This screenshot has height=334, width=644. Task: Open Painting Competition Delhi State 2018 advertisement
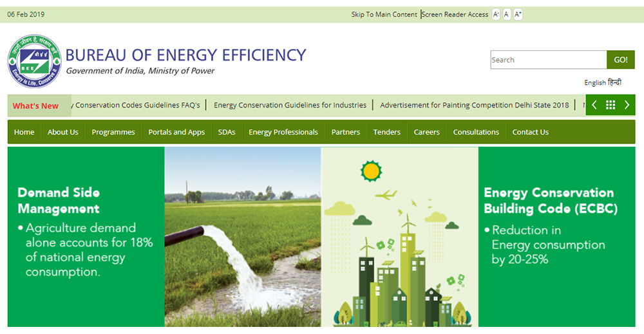click(475, 105)
